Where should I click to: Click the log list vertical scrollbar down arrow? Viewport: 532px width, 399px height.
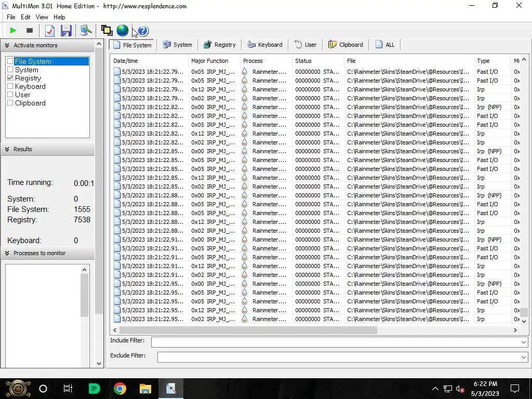pos(524,321)
